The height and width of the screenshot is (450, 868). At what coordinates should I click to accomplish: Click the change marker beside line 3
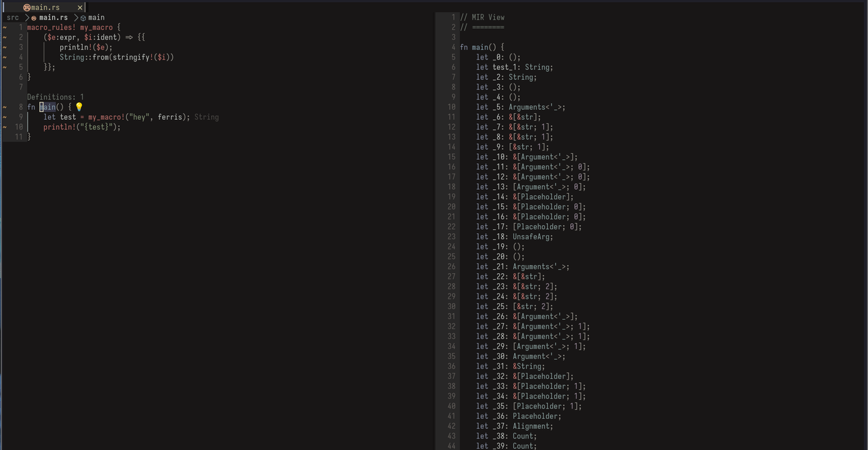coord(5,47)
